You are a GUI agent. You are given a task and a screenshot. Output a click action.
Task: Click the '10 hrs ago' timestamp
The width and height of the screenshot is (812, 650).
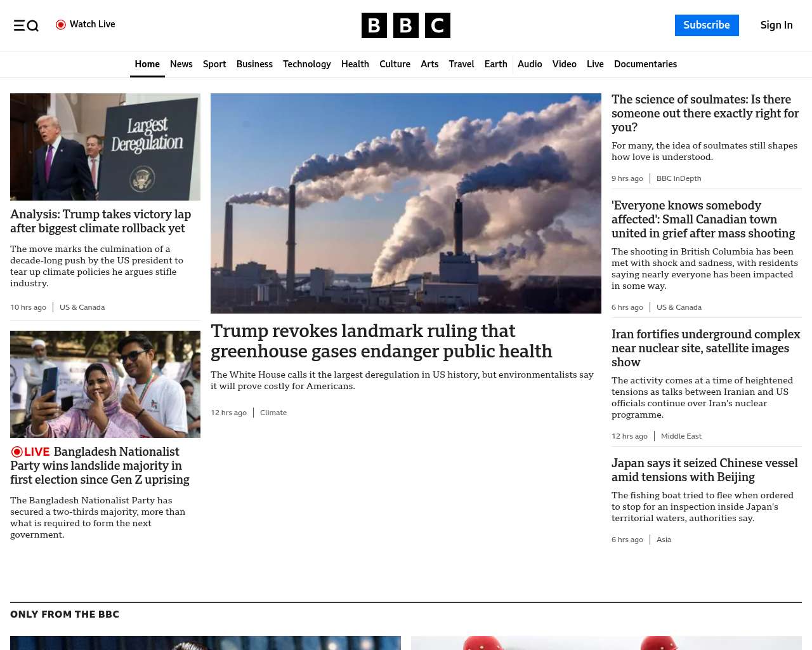[x=28, y=307]
